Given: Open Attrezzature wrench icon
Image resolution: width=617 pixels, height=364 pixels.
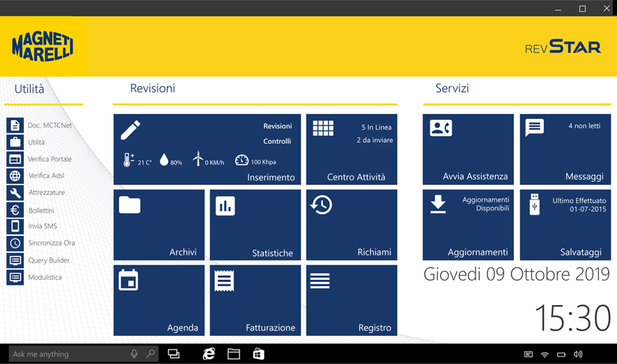Looking at the screenshot, I should (15, 193).
